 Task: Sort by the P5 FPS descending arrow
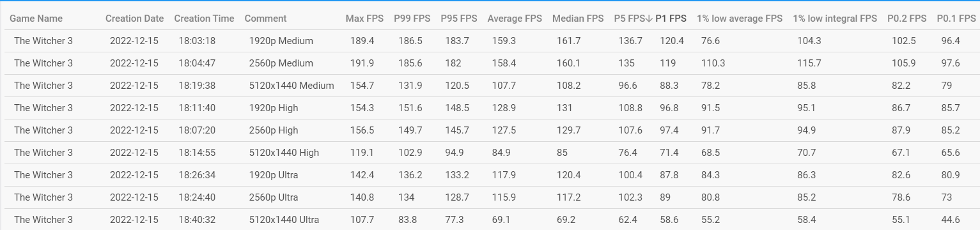(x=649, y=19)
